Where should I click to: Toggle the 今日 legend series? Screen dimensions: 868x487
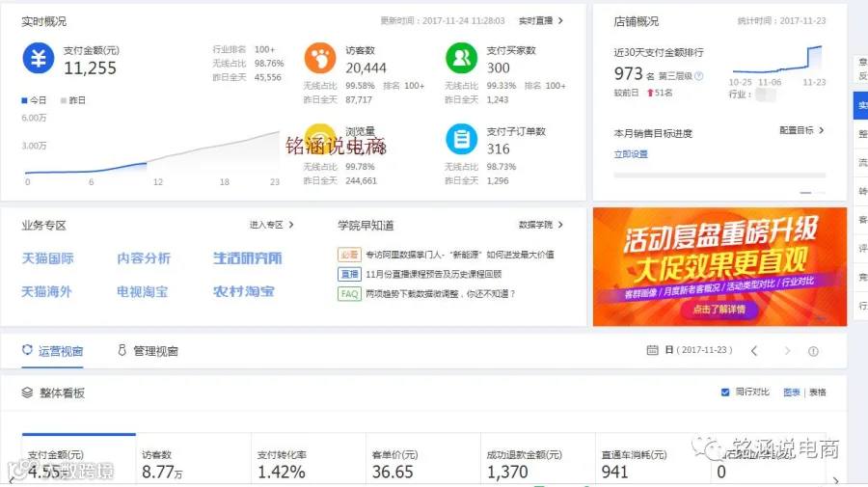34,100
